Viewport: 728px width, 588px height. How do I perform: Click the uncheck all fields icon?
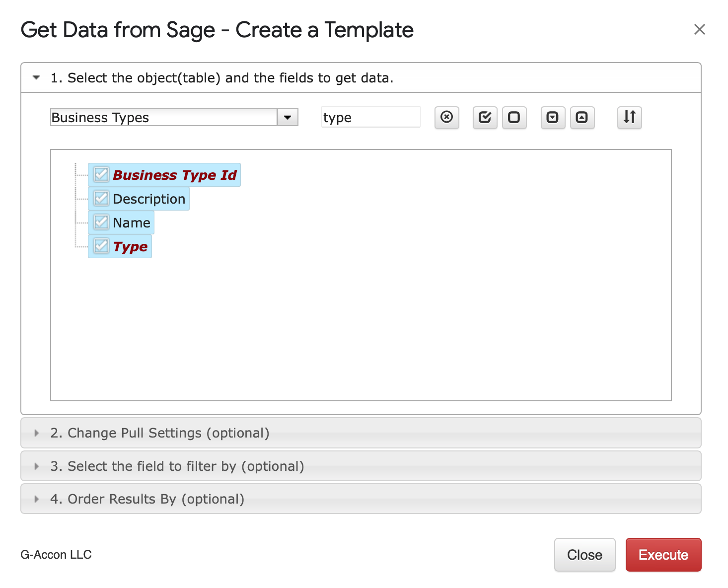tap(514, 118)
